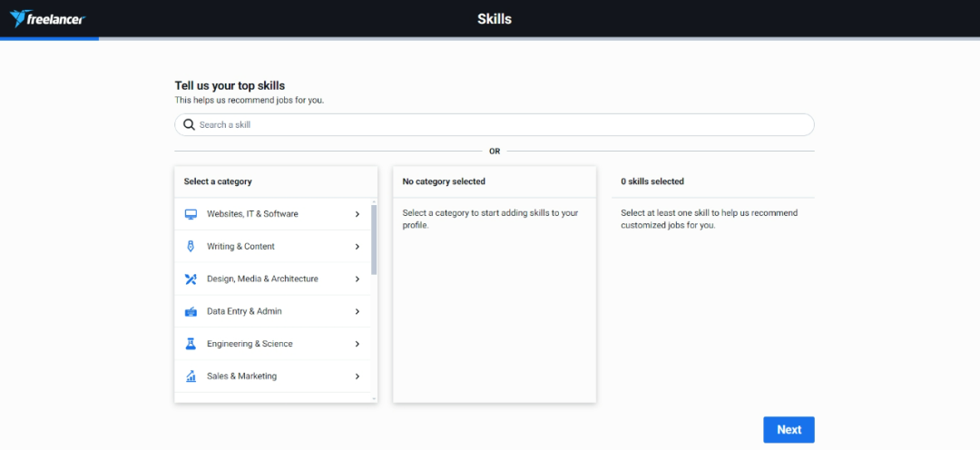The width and height of the screenshot is (980, 450).
Task: Select the Engineering & Science category label
Action: (x=250, y=344)
